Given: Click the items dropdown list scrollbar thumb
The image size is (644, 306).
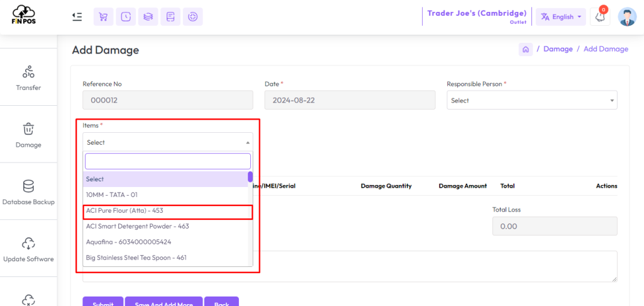Looking at the screenshot, I should click(x=250, y=177).
